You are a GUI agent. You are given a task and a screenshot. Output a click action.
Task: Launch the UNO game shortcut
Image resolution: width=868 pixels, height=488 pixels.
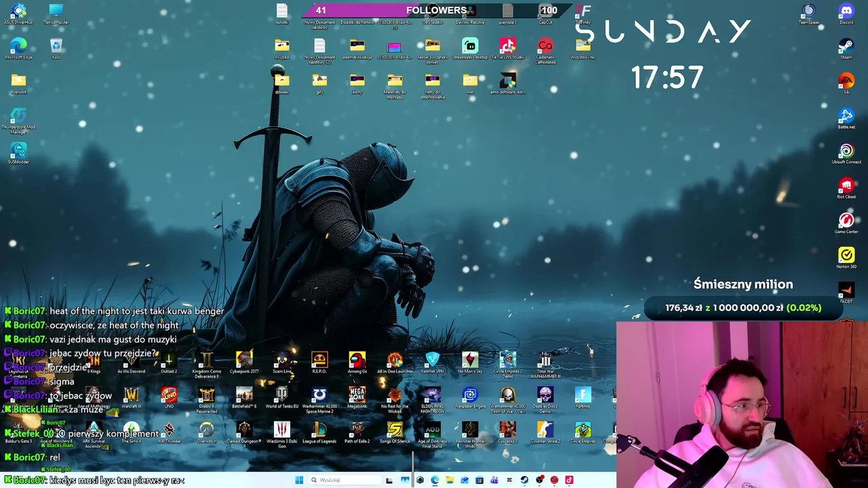coord(169,397)
